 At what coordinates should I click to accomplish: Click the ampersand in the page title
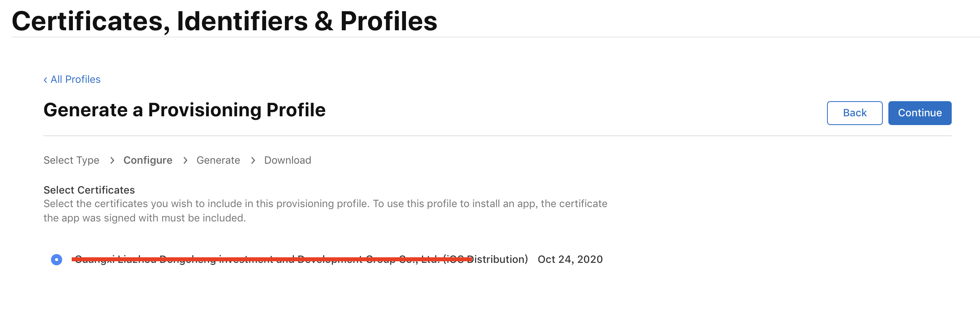(323, 22)
